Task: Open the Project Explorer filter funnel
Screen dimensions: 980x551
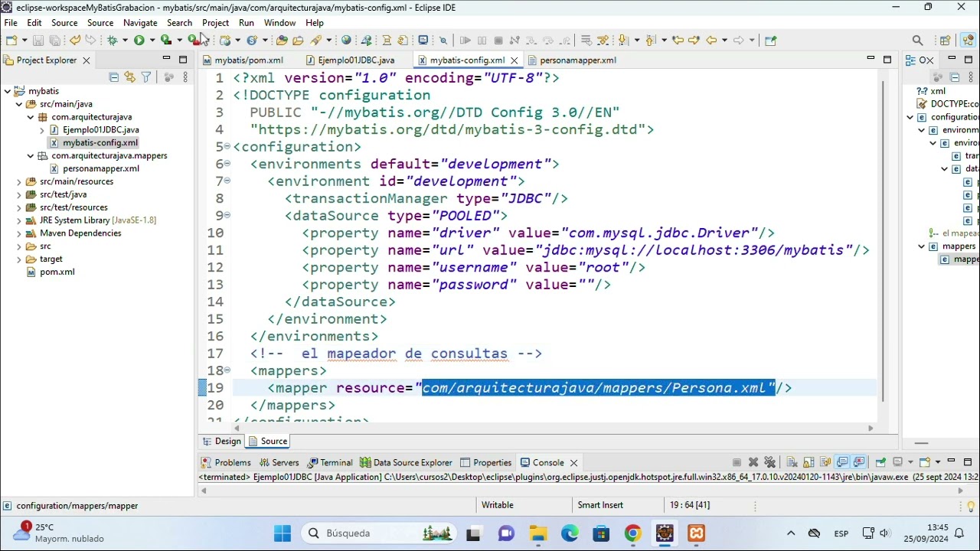Action: pyautogui.click(x=146, y=77)
